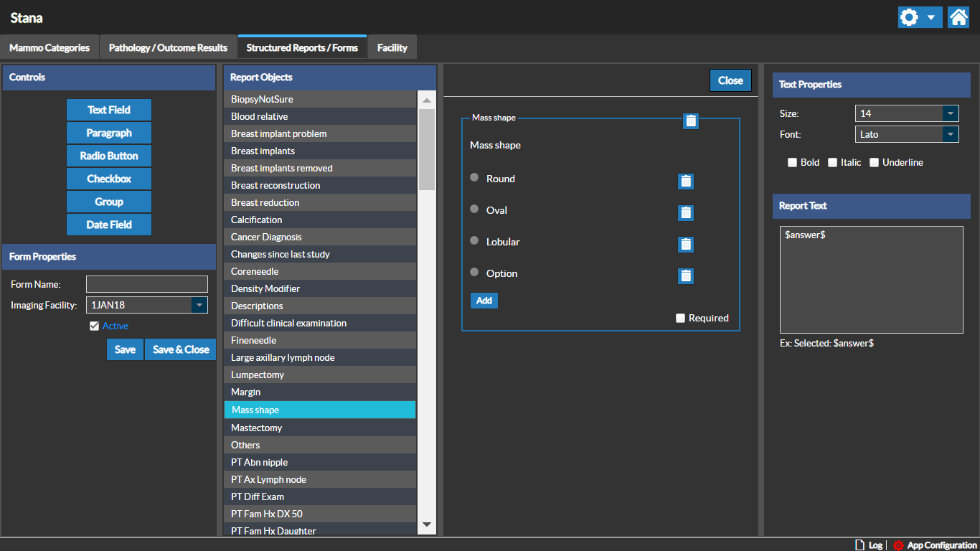The image size is (980, 551).
Task: Click the Save & Close button
Action: click(181, 349)
